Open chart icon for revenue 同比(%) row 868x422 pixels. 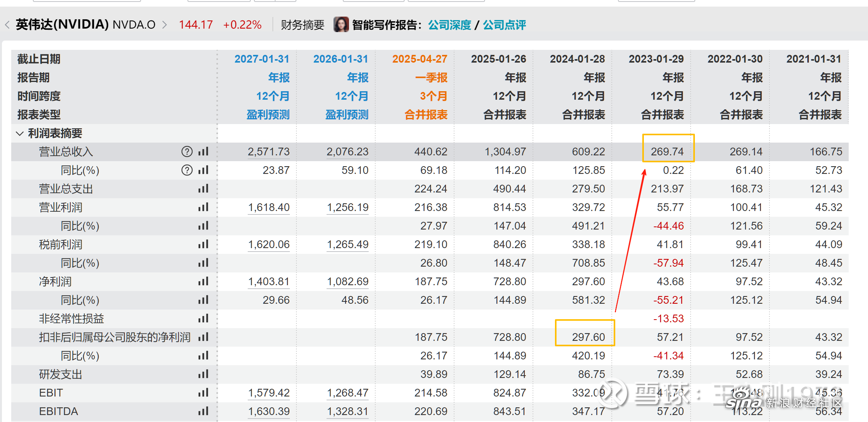click(203, 170)
